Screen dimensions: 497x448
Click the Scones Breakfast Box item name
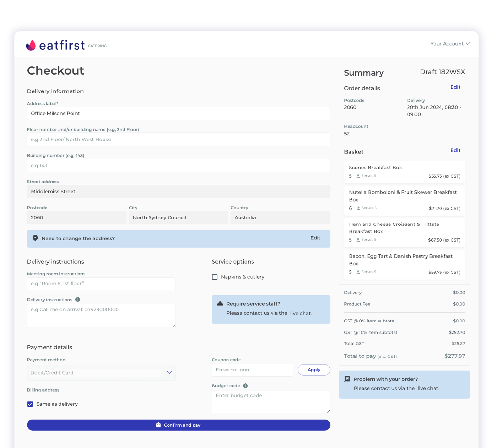(x=376, y=168)
